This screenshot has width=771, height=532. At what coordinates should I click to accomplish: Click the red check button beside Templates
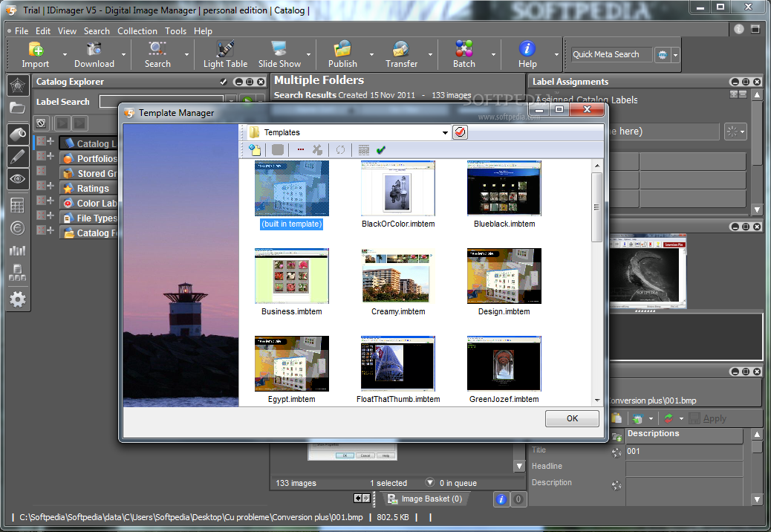(460, 132)
